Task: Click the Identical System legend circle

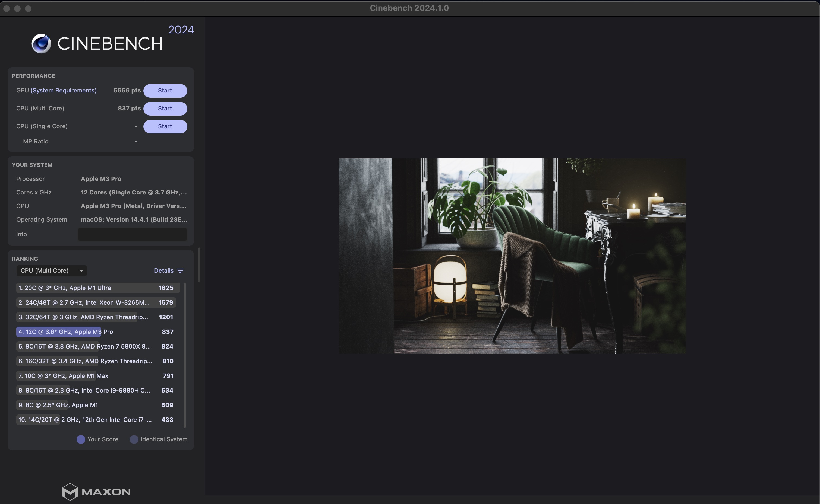Action: [x=134, y=439]
